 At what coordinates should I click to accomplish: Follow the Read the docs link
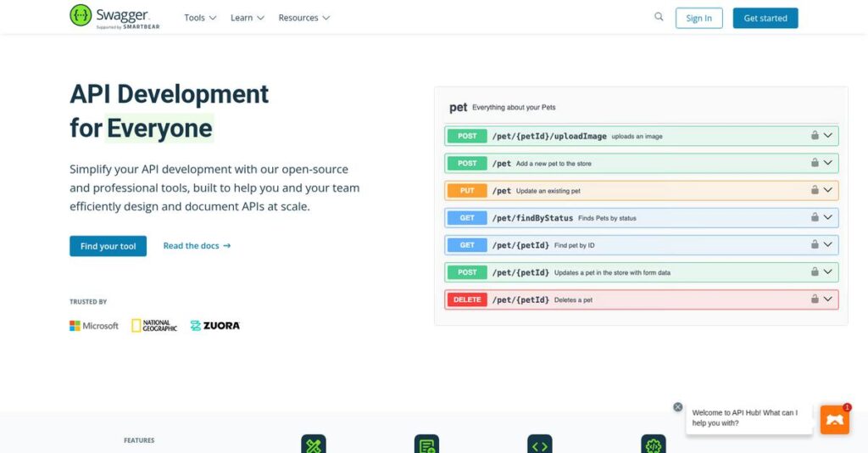click(x=197, y=245)
